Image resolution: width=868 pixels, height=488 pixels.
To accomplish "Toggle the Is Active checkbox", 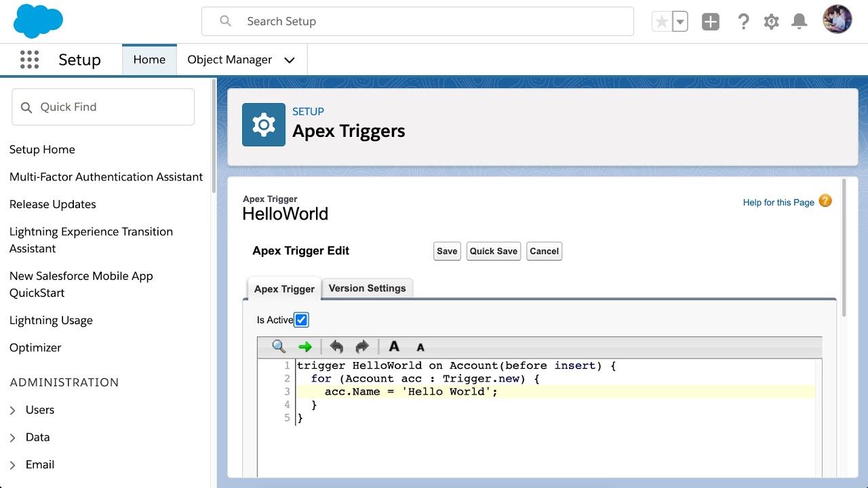I will pos(301,320).
